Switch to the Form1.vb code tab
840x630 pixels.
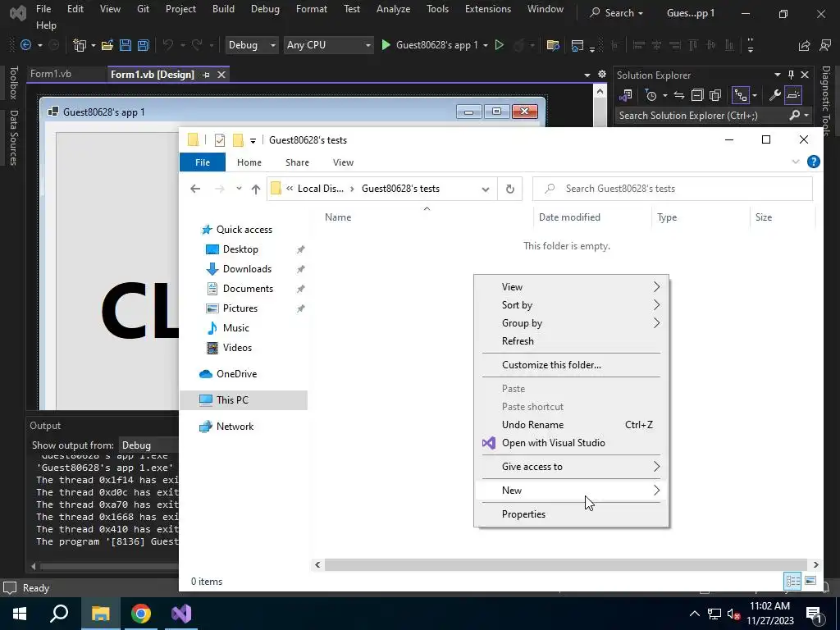click(x=51, y=74)
